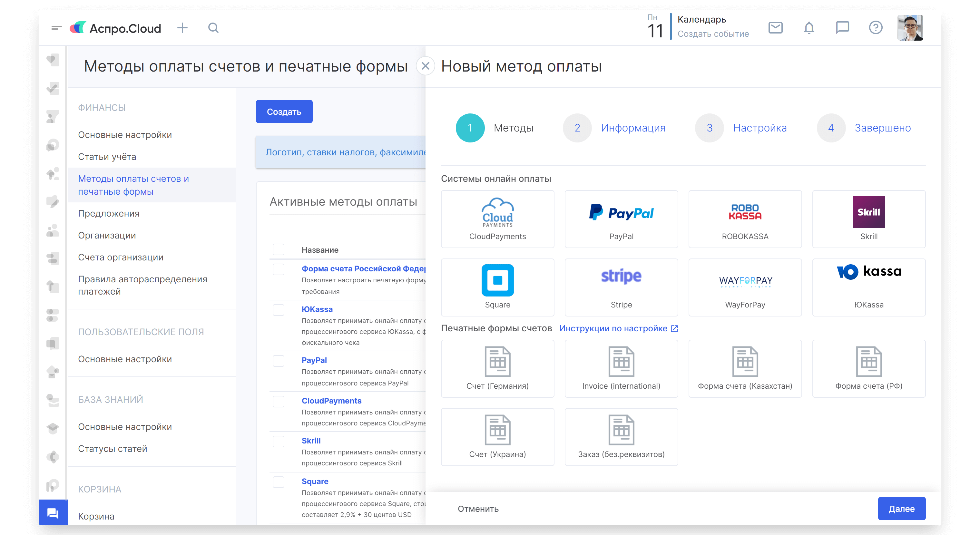Click the help question mark icon
Image resolution: width=980 pixels, height=535 pixels.
tap(875, 28)
